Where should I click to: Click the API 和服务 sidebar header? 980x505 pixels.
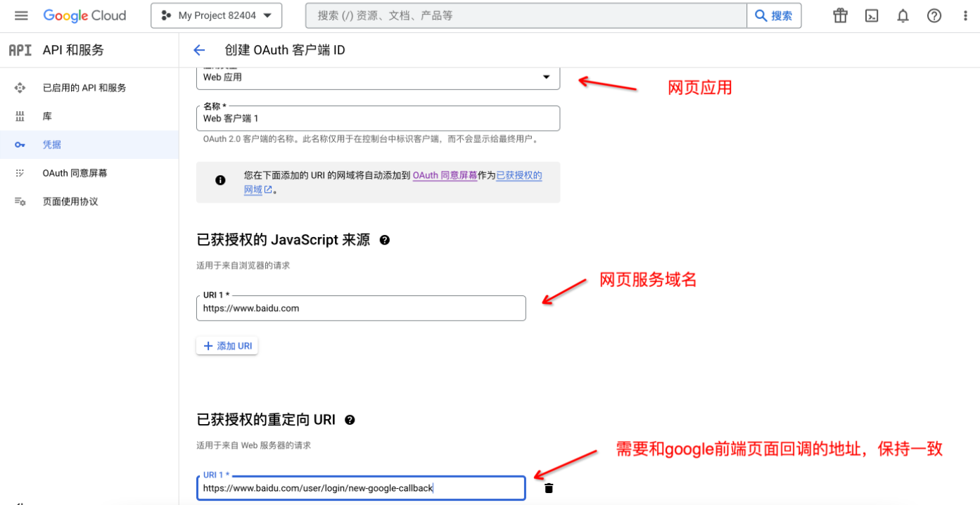pyautogui.click(x=73, y=50)
